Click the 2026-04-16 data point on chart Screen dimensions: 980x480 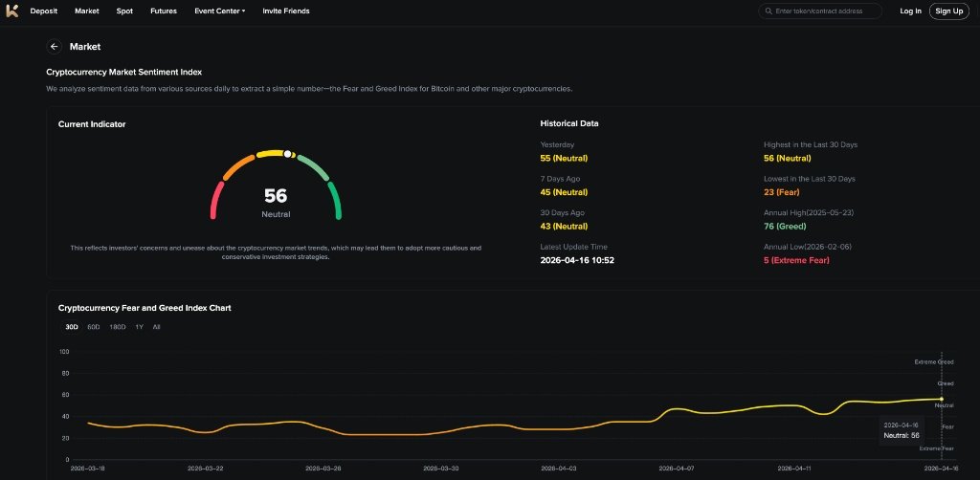pyautogui.click(x=942, y=399)
